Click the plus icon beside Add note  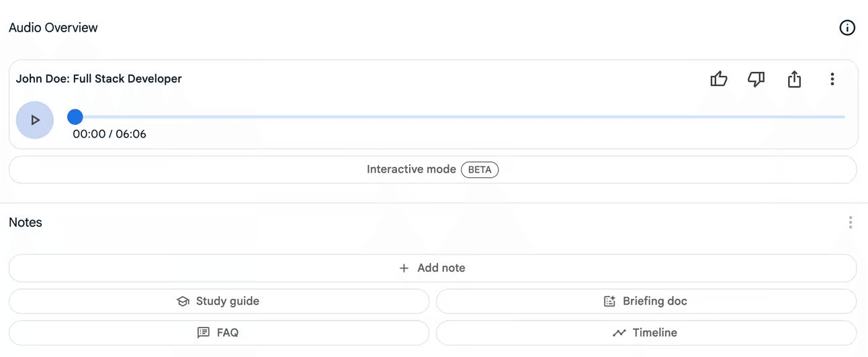404,268
